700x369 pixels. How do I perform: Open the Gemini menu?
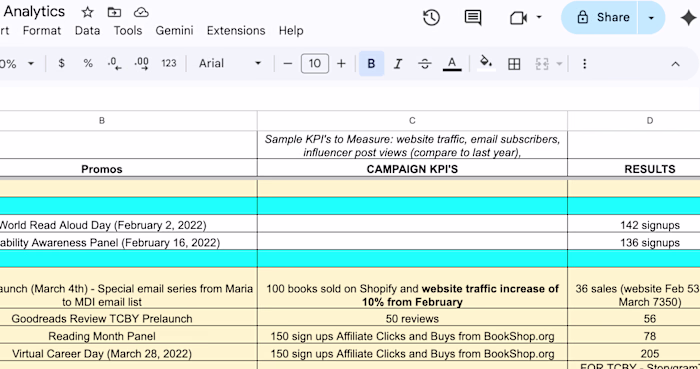[x=174, y=30]
